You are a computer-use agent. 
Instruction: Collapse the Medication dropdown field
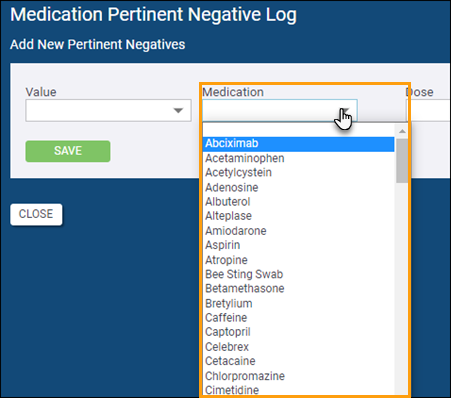click(x=280, y=110)
